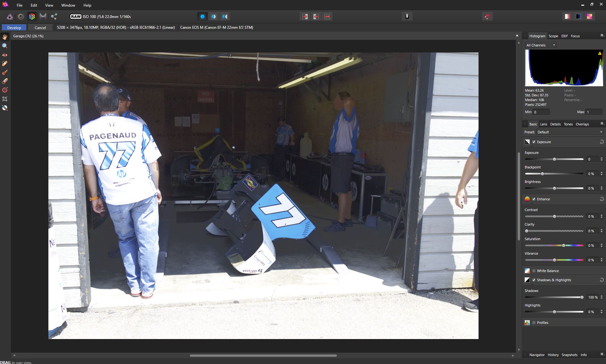Switch to the Liquify Persona

pyautogui.click(x=21, y=16)
